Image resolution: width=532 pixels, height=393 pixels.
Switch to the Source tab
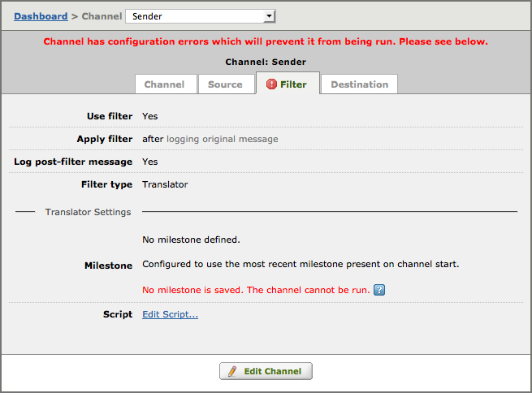pos(225,84)
